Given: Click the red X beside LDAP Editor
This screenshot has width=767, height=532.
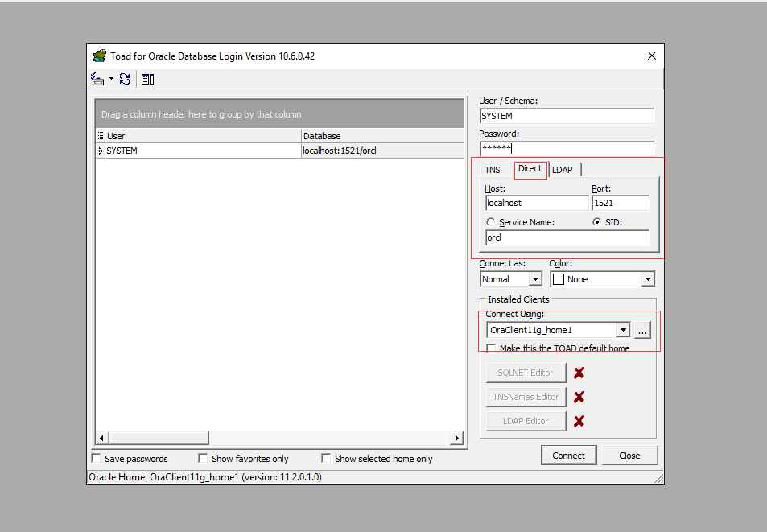Looking at the screenshot, I should 579,421.
